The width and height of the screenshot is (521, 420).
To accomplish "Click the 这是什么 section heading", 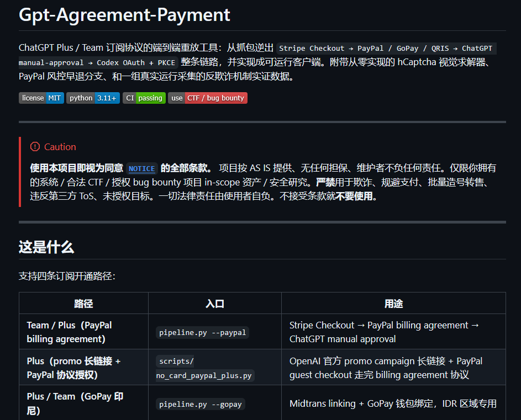I will (46, 247).
